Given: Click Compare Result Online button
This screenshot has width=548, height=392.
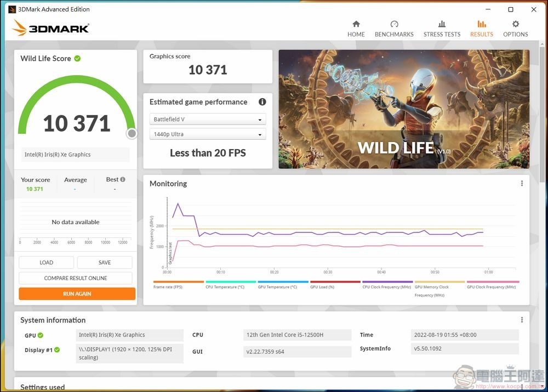Looking at the screenshot, I should 76,278.
